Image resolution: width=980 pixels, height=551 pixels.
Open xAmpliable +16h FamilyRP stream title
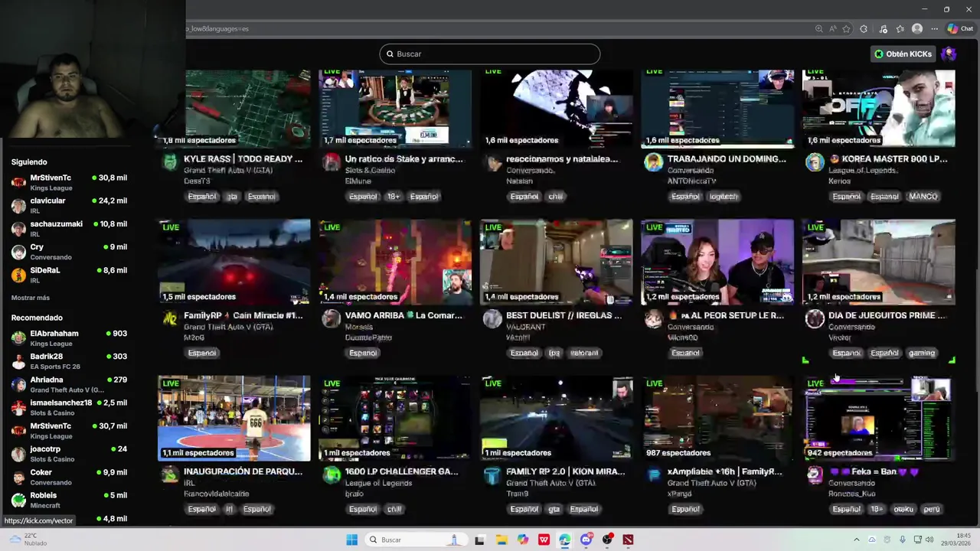[725, 471]
